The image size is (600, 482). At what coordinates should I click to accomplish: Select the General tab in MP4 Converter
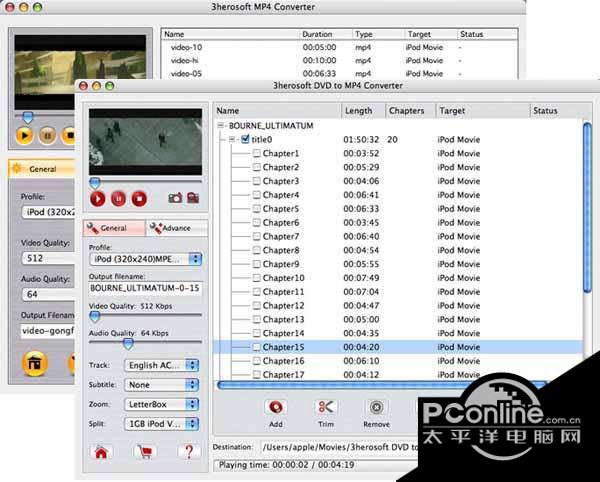(41, 169)
